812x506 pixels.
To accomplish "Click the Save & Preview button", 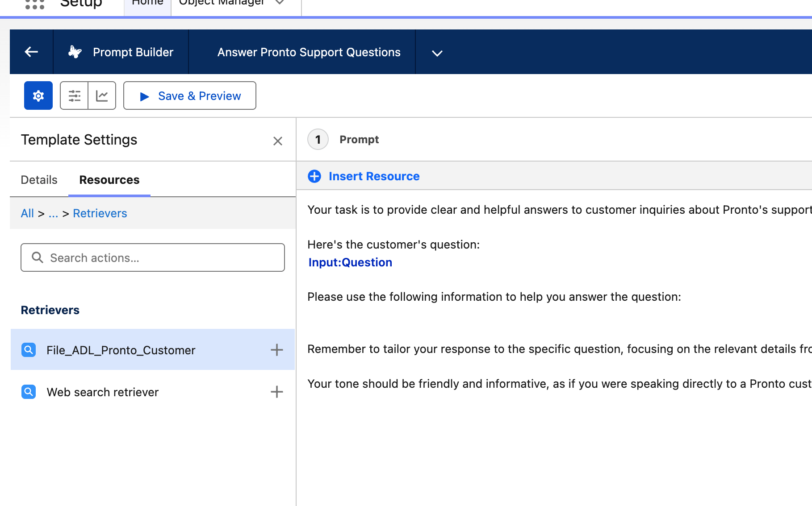I will pyautogui.click(x=190, y=95).
